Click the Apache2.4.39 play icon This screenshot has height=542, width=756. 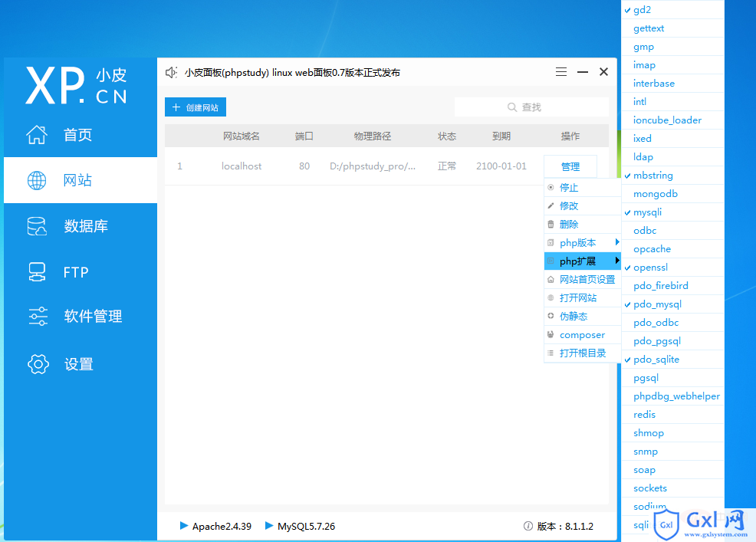tap(184, 526)
